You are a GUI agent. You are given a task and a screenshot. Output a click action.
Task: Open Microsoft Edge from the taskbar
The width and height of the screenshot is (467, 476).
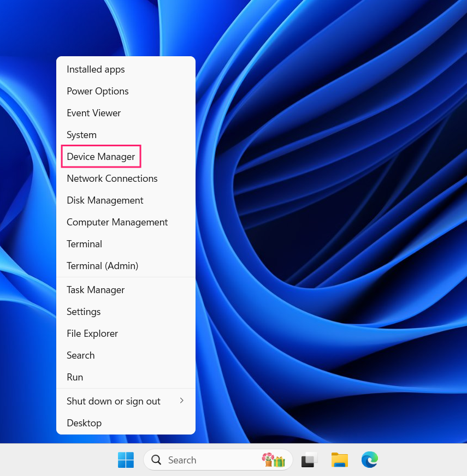tap(369, 460)
